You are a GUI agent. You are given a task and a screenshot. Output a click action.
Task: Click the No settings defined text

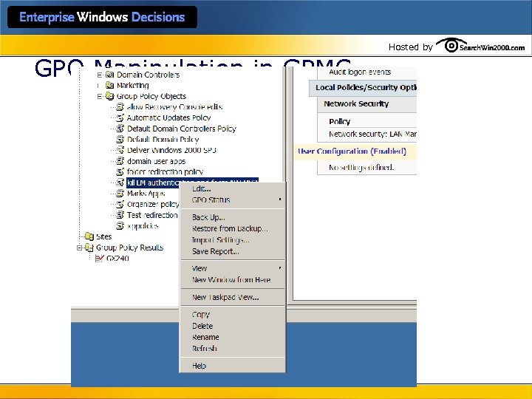click(x=361, y=167)
